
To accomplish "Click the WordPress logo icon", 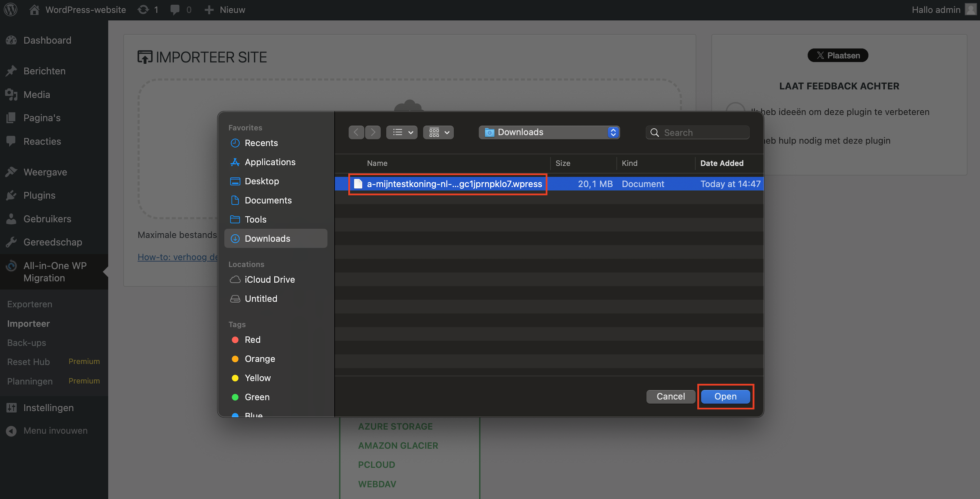I will pyautogui.click(x=11, y=9).
